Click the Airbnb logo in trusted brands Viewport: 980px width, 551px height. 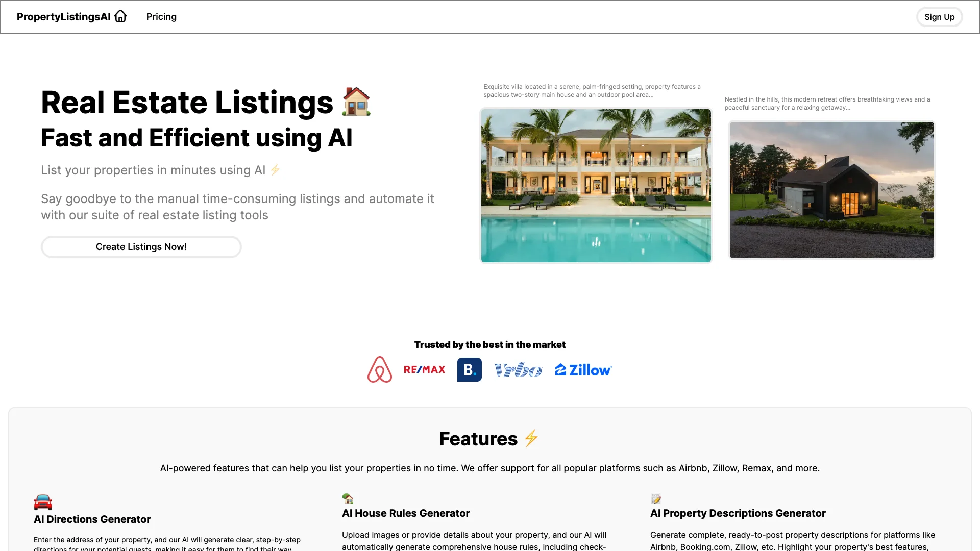[x=379, y=369]
